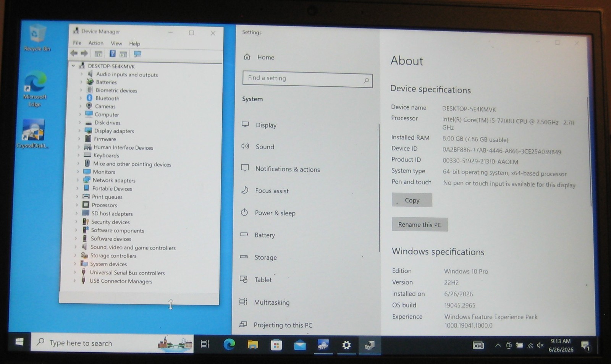The image size is (611, 364).
Task: Go back using Device Manager toolbar arrow
Action: pyautogui.click(x=74, y=53)
